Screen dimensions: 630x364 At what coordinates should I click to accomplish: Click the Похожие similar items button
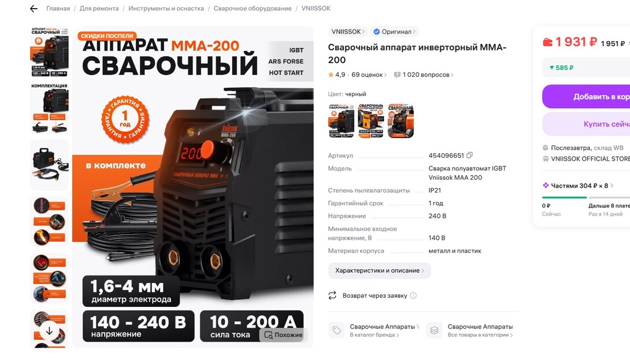click(x=283, y=335)
